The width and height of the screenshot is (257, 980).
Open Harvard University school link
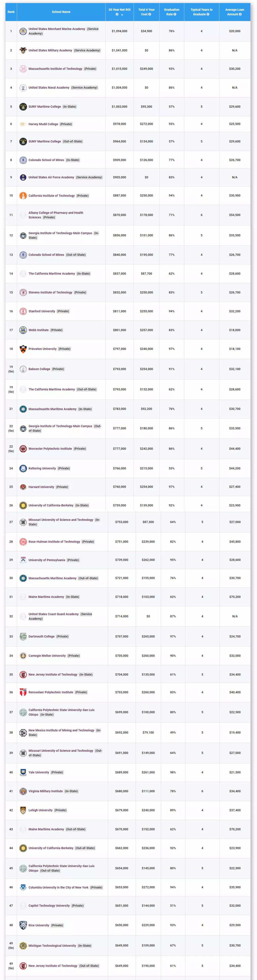41,487
